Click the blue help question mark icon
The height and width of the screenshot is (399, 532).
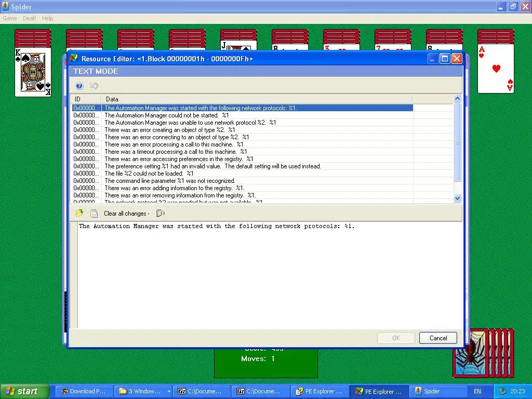[x=79, y=86]
